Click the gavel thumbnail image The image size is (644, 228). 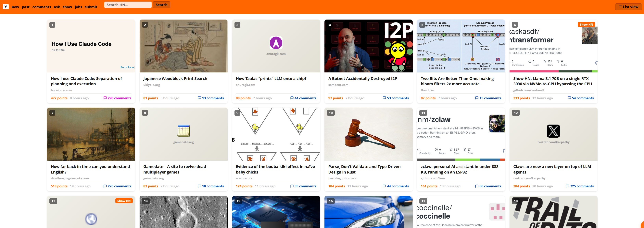pos(368,134)
